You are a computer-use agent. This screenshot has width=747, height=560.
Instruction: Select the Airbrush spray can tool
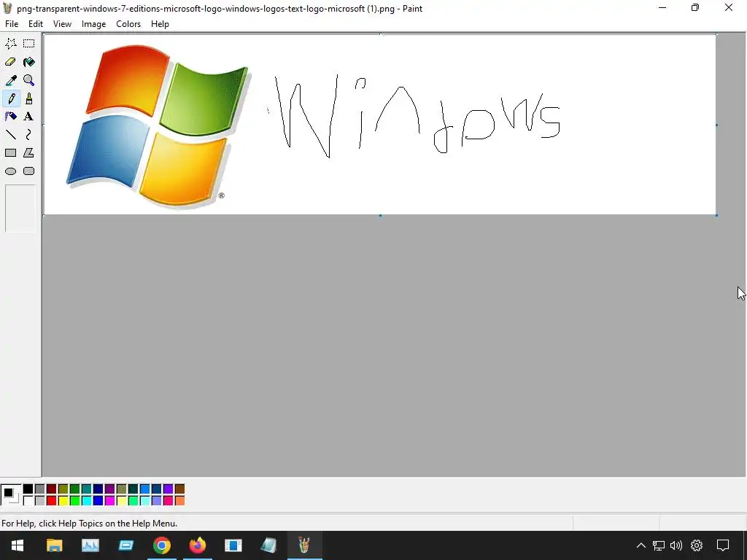[x=10, y=117]
